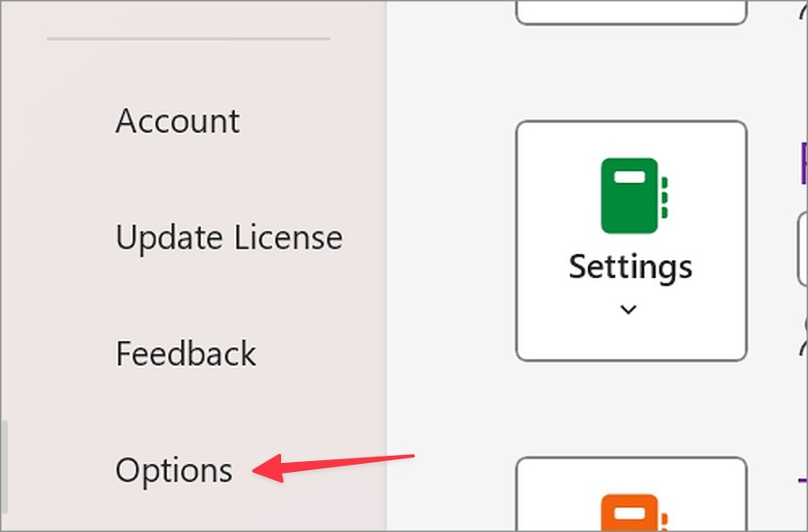Click the divider line above Account

coord(189,39)
